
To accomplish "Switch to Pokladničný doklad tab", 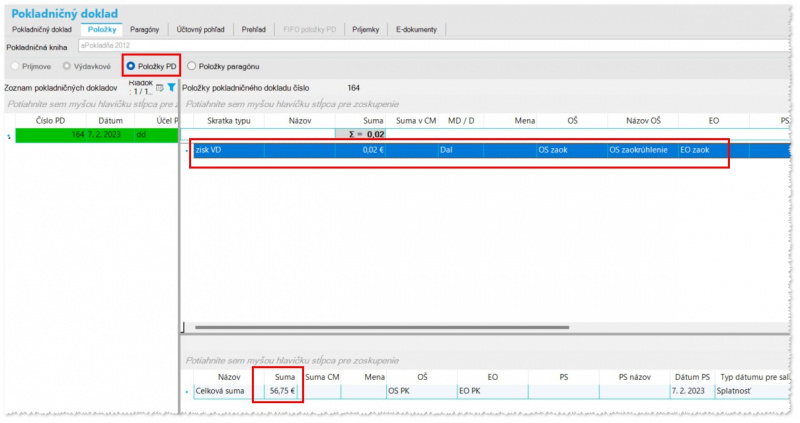I will 42,30.
